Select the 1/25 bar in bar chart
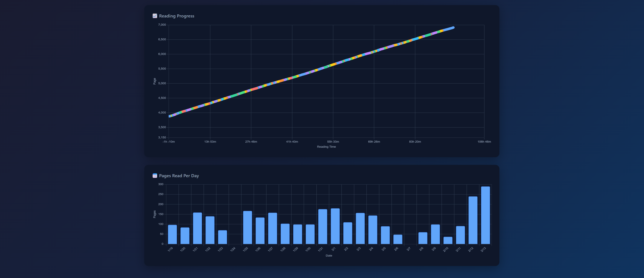The image size is (644, 278). tap(247, 228)
